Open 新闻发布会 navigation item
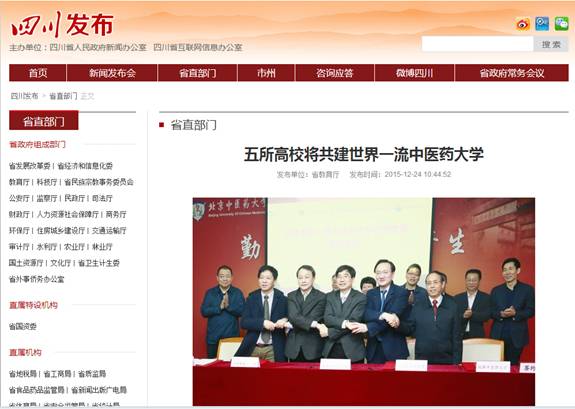This screenshot has width=575, height=409. (x=112, y=73)
